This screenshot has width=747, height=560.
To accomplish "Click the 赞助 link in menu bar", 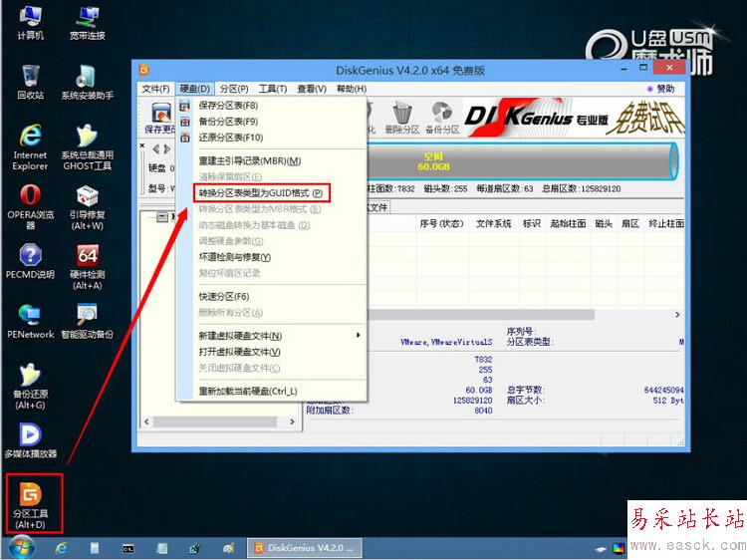I will 660,89.
